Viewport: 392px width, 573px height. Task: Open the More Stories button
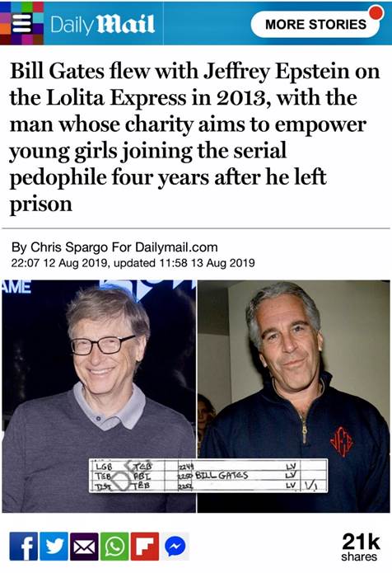315,24
